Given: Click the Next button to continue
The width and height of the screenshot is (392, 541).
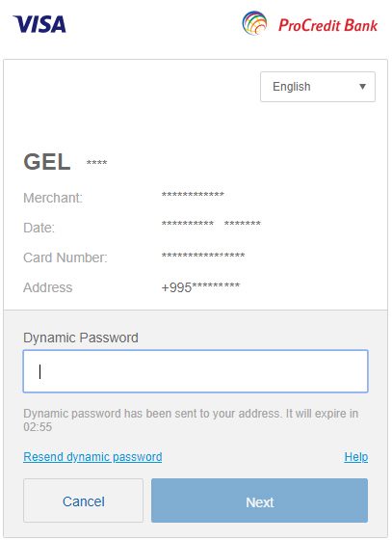Looking at the screenshot, I should click(259, 500).
